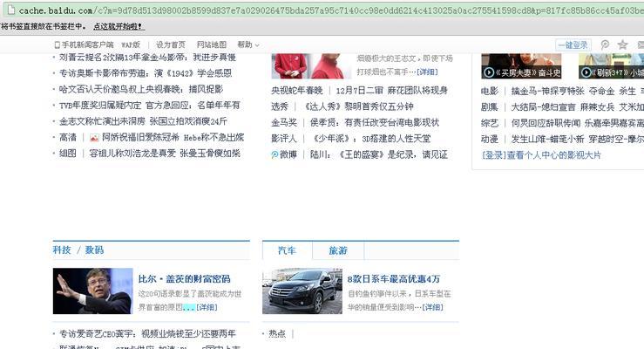Image resolution: width=644 pixels, height=349 pixels.
Task: Open the 科技 section heading
Action: 62,250
